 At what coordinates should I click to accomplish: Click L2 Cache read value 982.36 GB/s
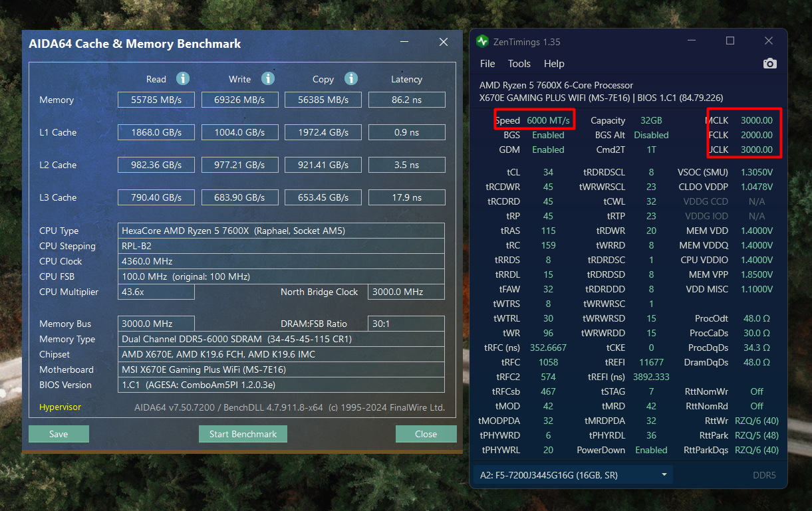click(x=156, y=165)
